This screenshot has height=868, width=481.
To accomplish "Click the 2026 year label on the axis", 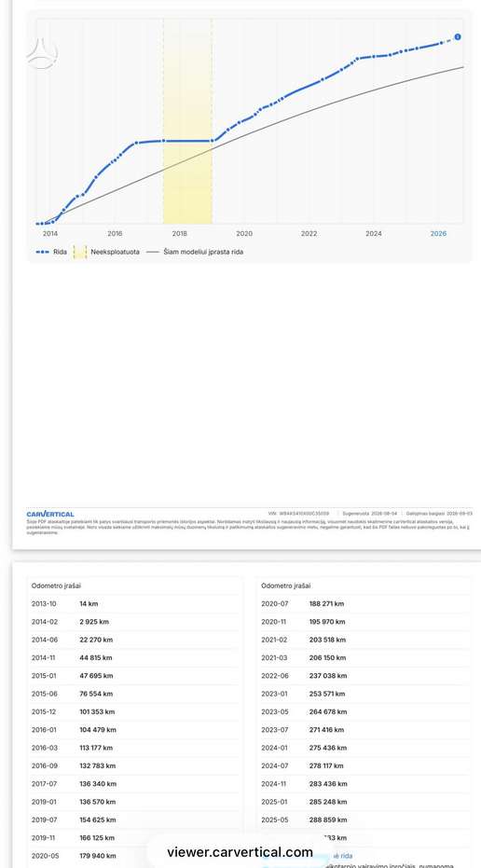I will pyautogui.click(x=438, y=234).
